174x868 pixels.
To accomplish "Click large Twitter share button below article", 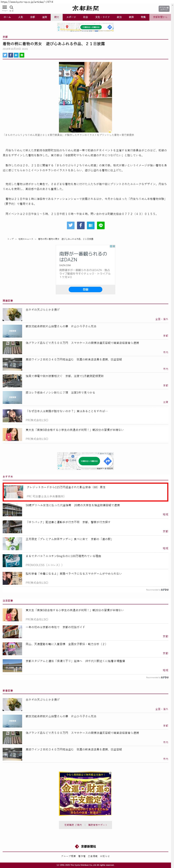I will 71,225.
